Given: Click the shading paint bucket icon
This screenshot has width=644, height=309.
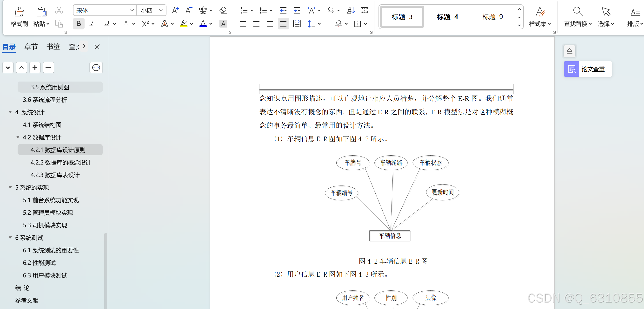Looking at the screenshot, I should (x=338, y=24).
